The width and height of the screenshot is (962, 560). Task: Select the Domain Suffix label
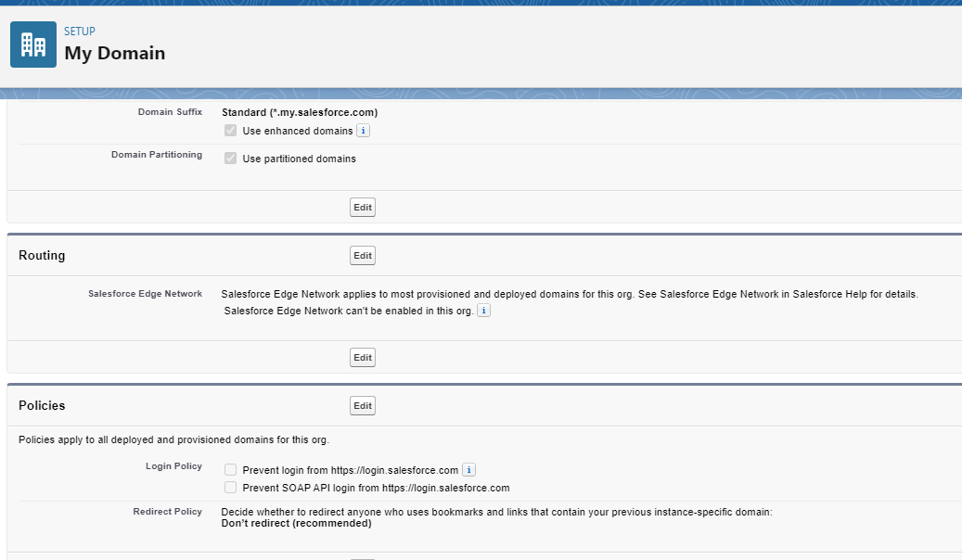pos(170,111)
